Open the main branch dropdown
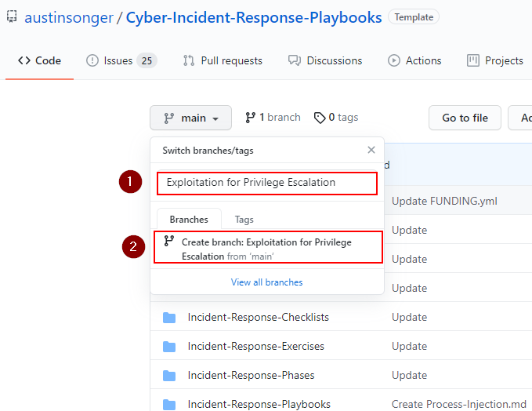The image size is (532, 411). (190, 118)
